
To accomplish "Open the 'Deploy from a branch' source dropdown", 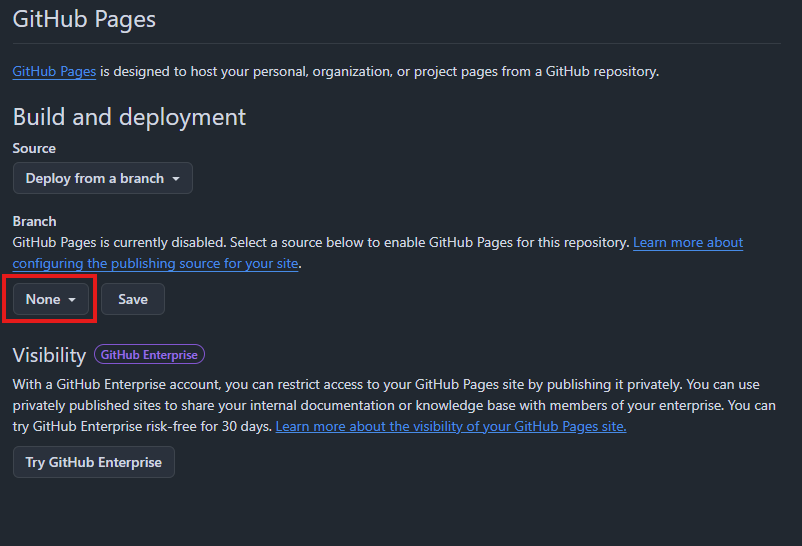I will pyautogui.click(x=103, y=178).
